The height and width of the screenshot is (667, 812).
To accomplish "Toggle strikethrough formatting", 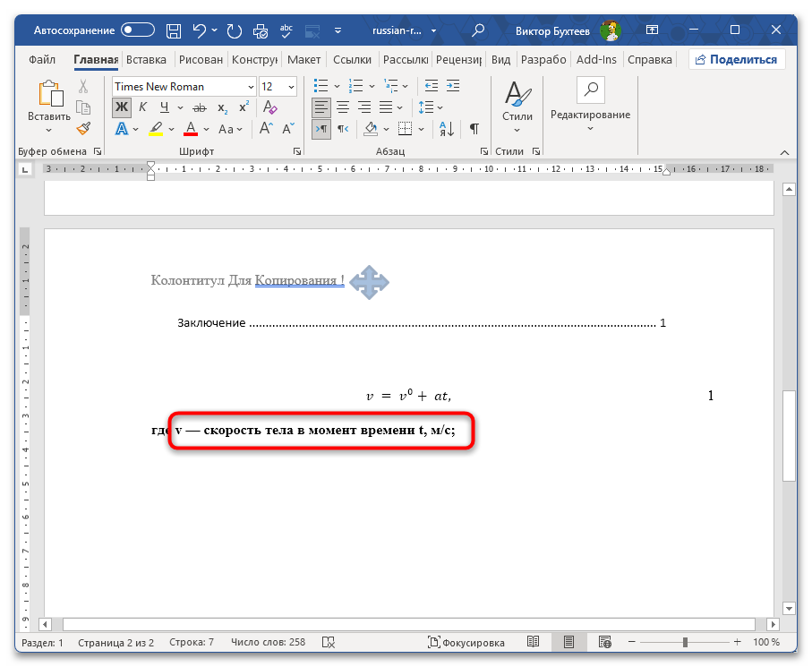I will tap(200, 107).
